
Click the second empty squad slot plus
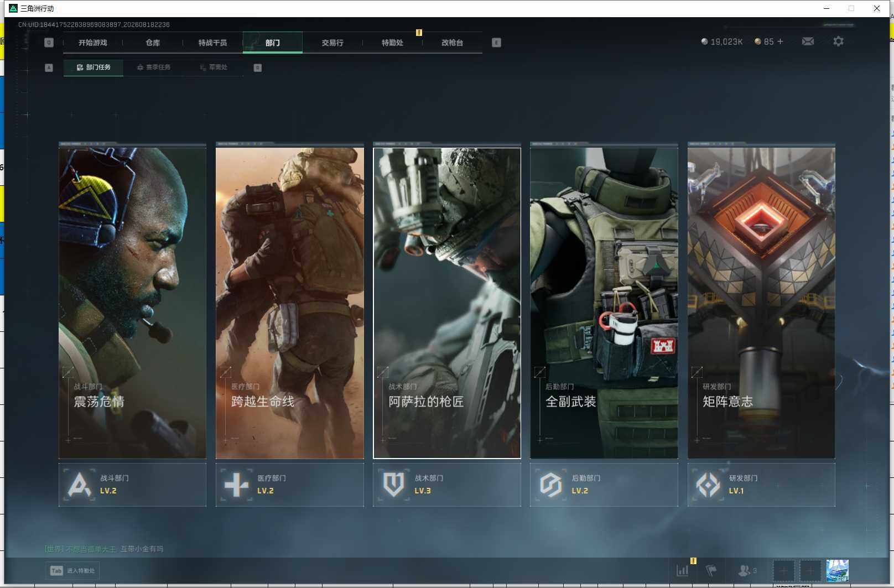[x=810, y=570]
